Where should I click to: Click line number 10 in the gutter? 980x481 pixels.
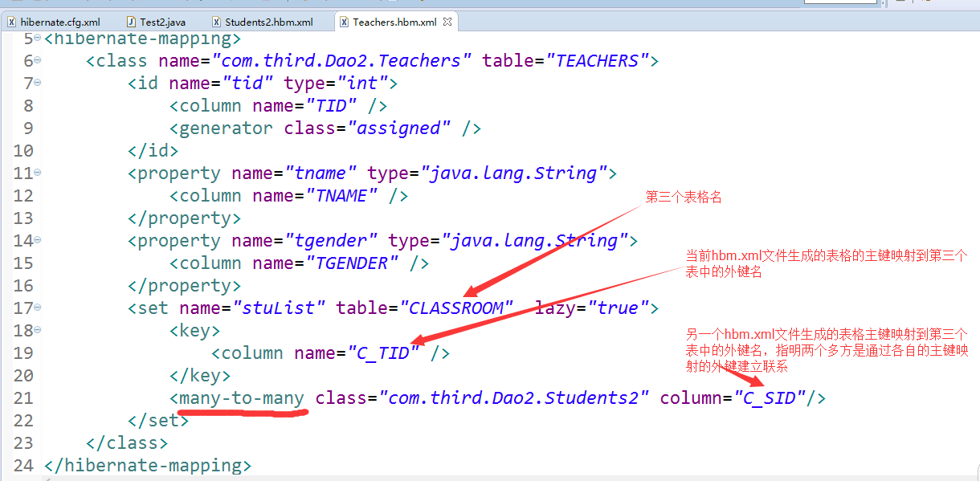(x=23, y=151)
